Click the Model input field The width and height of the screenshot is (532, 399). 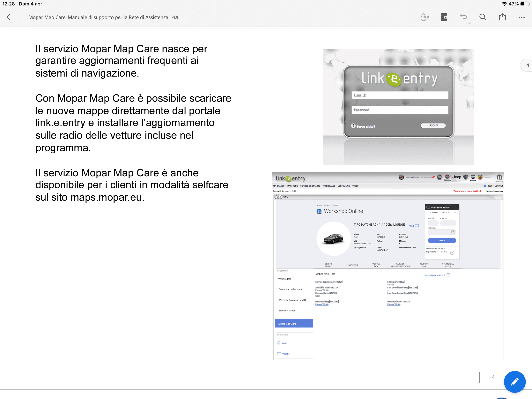[433, 223]
